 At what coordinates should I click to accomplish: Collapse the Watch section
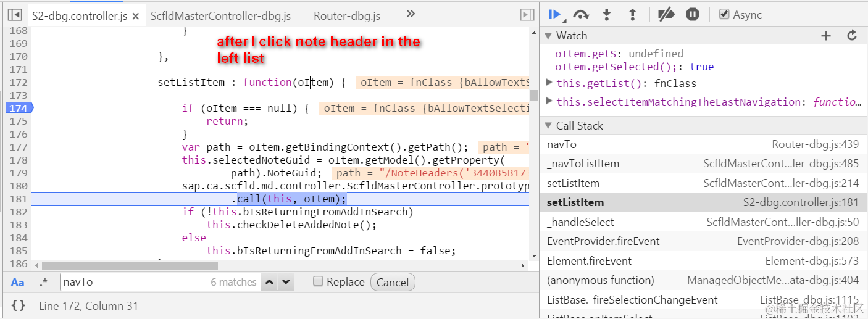(548, 36)
